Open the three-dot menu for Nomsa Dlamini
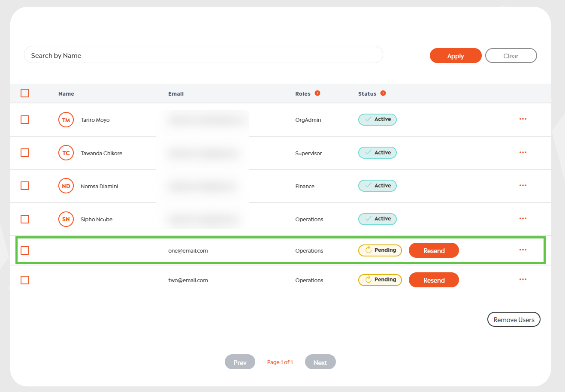The width and height of the screenshot is (565, 392). (x=523, y=186)
